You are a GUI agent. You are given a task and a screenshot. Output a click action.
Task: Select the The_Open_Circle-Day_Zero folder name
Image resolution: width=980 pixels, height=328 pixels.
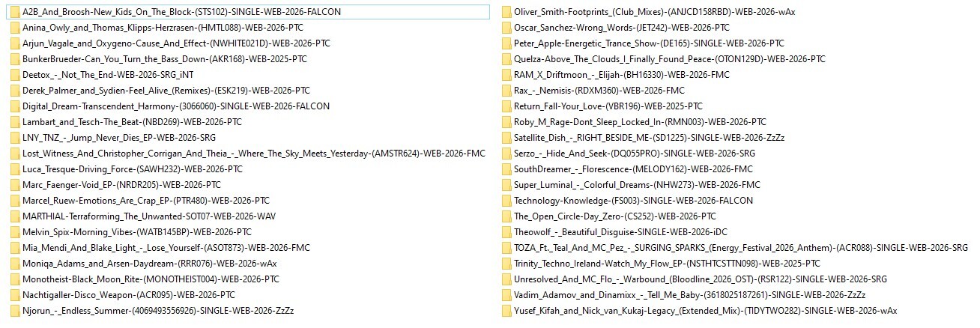pyautogui.click(x=615, y=216)
